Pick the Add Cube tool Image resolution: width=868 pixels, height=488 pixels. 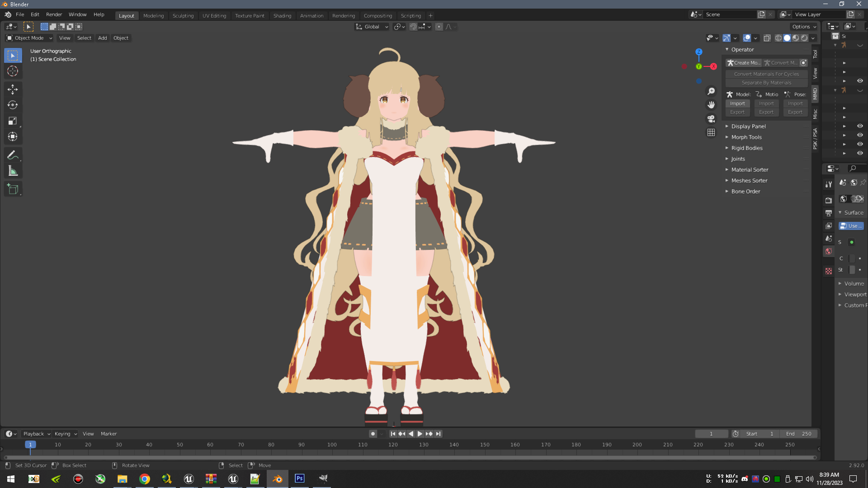pyautogui.click(x=13, y=189)
